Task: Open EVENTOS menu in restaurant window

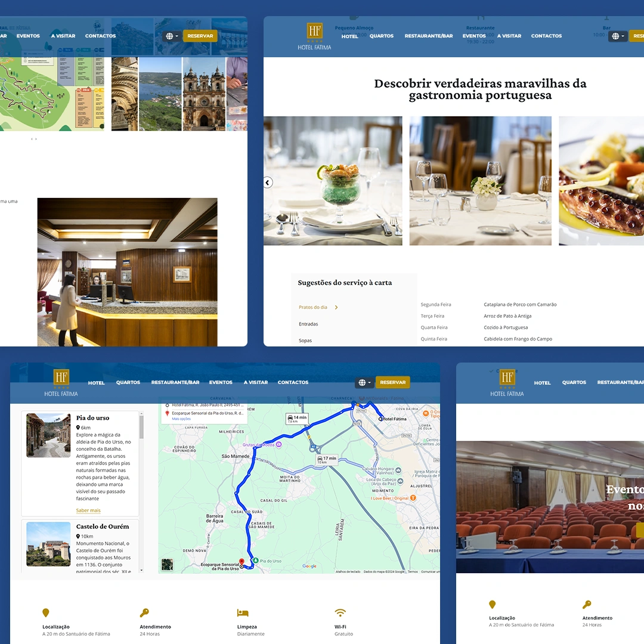Action: (x=474, y=36)
